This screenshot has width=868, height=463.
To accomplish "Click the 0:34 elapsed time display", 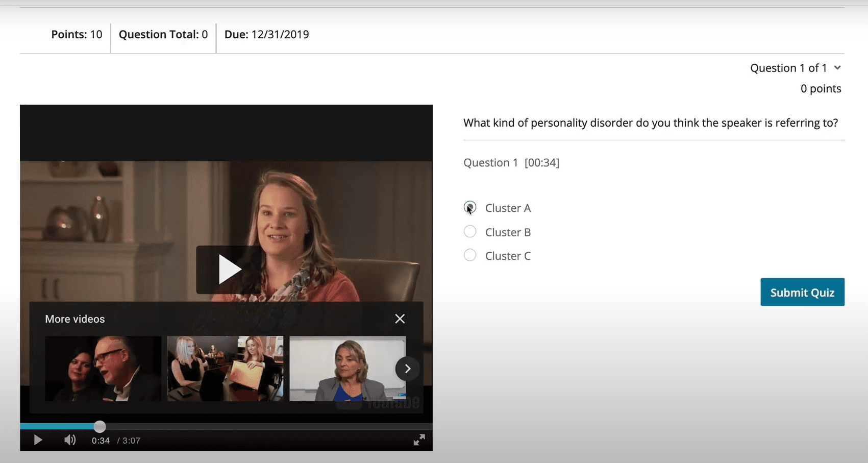I will pyautogui.click(x=101, y=441).
